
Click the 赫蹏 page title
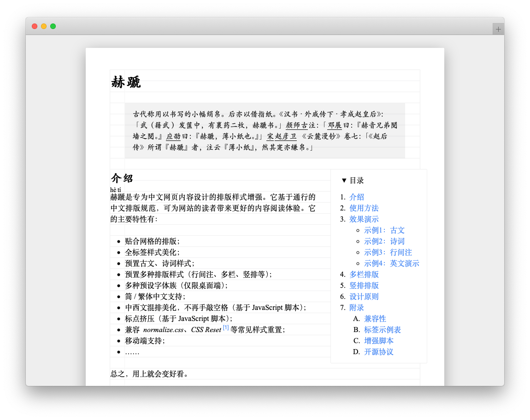tap(126, 82)
